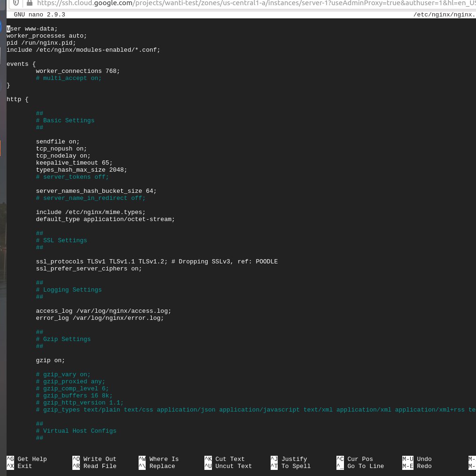Click the 'pid /run/nginx.pid;' line

click(41, 43)
